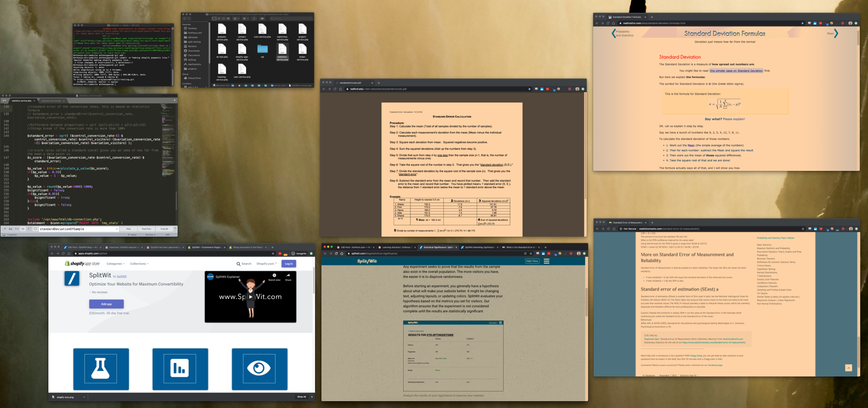Click Say what? Please explain! link

click(725, 119)
